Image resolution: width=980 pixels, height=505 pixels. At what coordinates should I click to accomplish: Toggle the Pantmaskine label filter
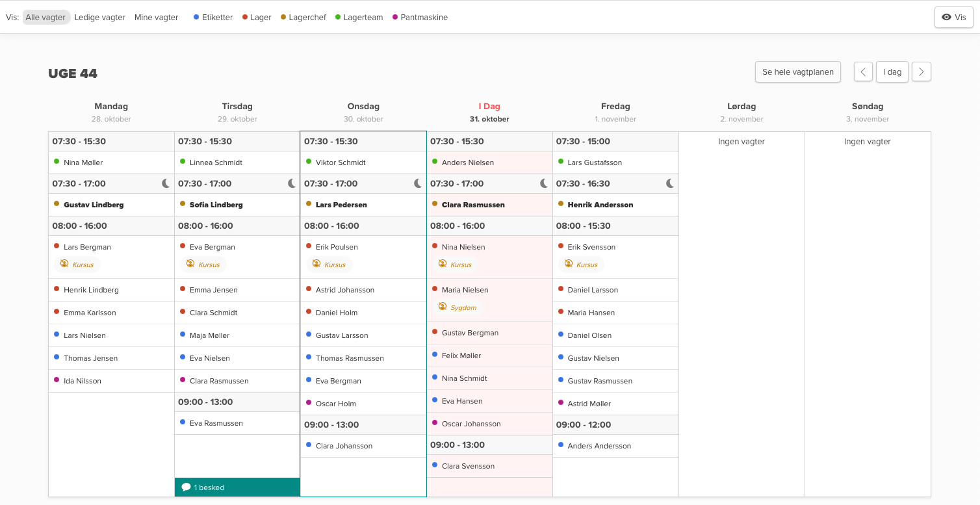tap(420, 18)
